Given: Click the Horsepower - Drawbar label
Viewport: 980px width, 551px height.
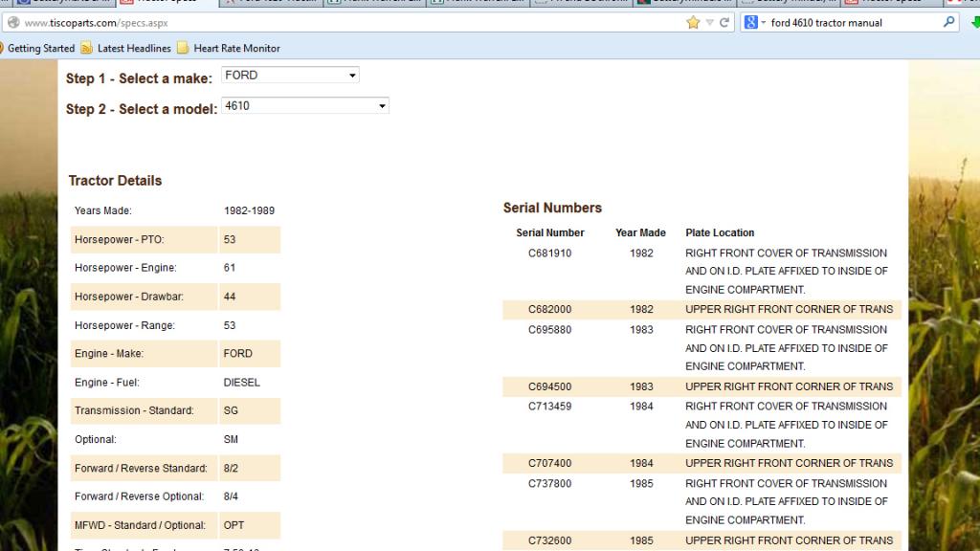Looking at the screenshot, I should pyautogui.click(x=129, y=297).
